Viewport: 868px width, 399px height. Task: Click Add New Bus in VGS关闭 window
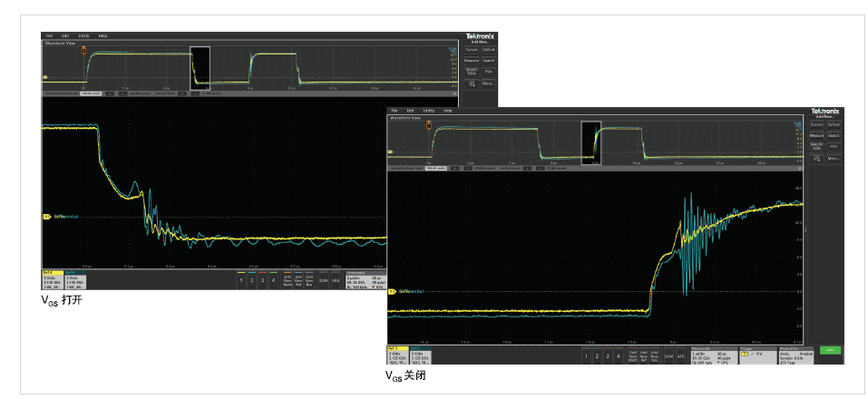coord(655,355)
